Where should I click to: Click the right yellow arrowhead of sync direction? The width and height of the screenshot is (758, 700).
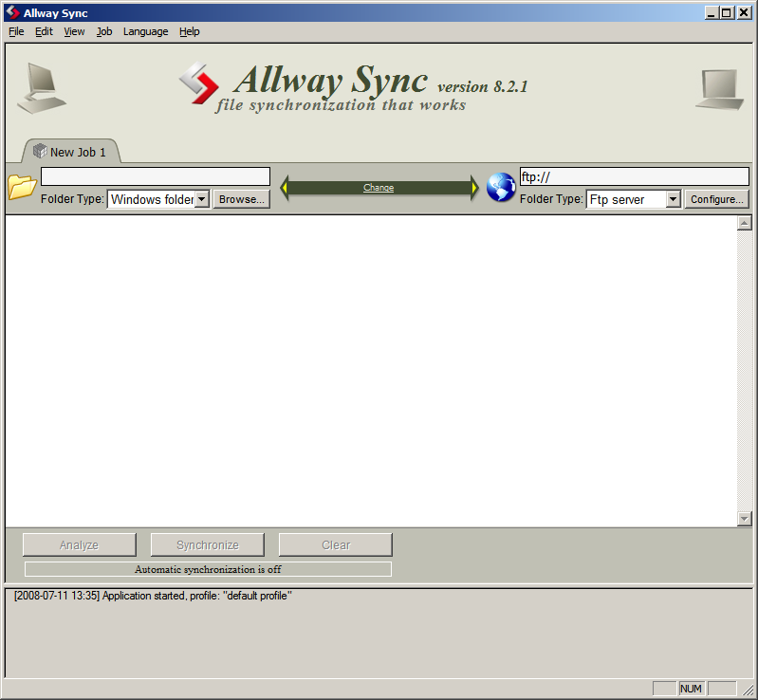474,188
